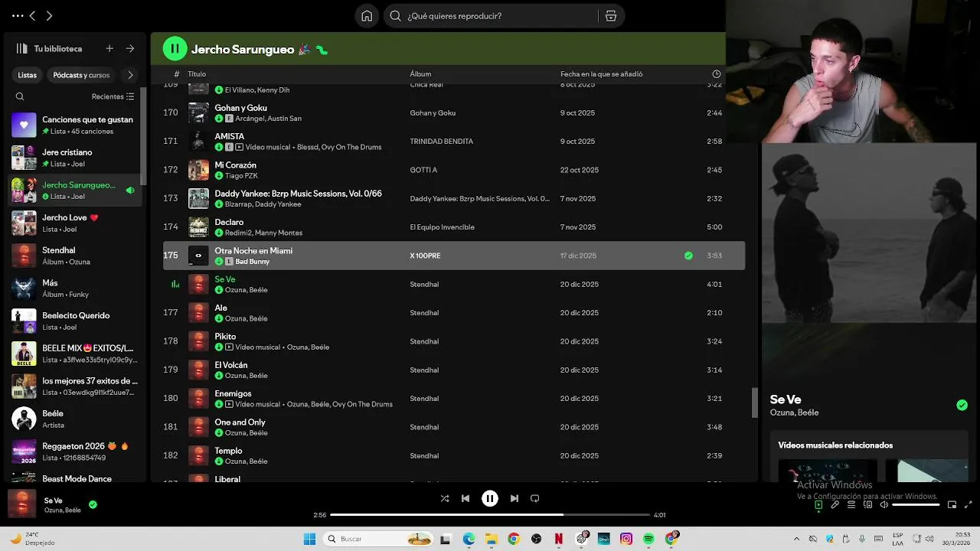Open the mini player icon

pyautogui.click(x=952, y=504)
